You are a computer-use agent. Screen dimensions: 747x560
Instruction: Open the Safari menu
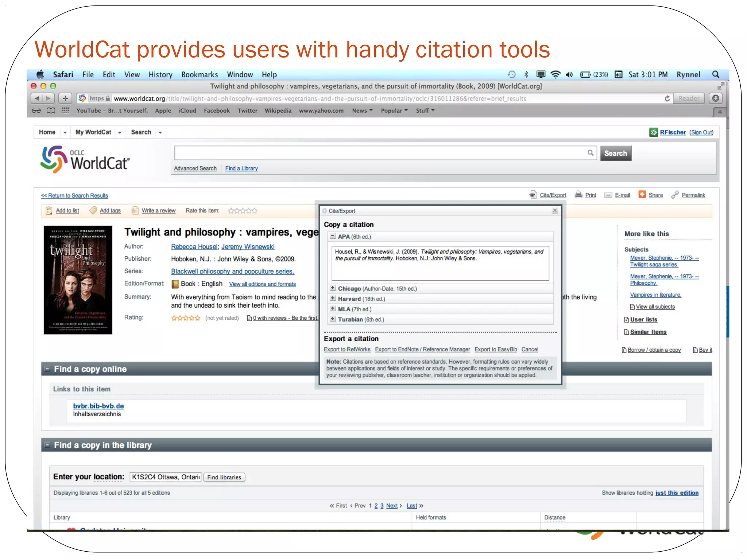pyautogui.click(x=63, y=74)
